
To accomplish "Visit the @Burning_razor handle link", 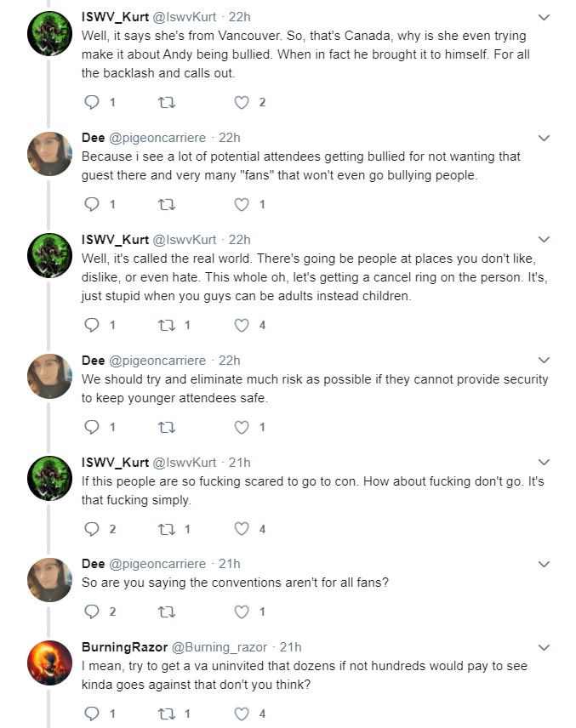I will coord(220,647).
